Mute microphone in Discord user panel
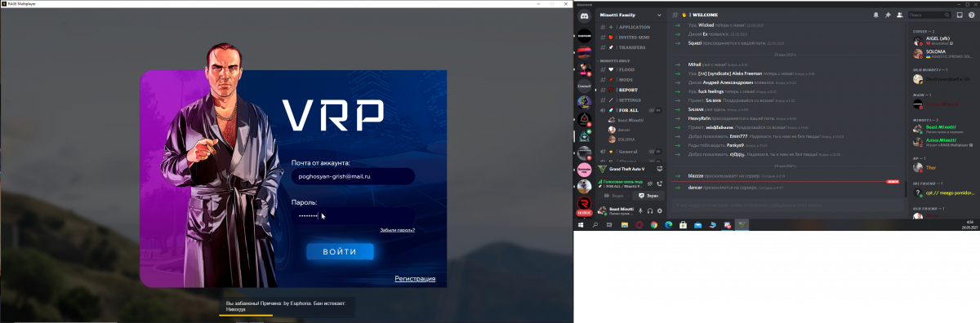This screenshot has height=323, width=980. (x=640, y=210)
